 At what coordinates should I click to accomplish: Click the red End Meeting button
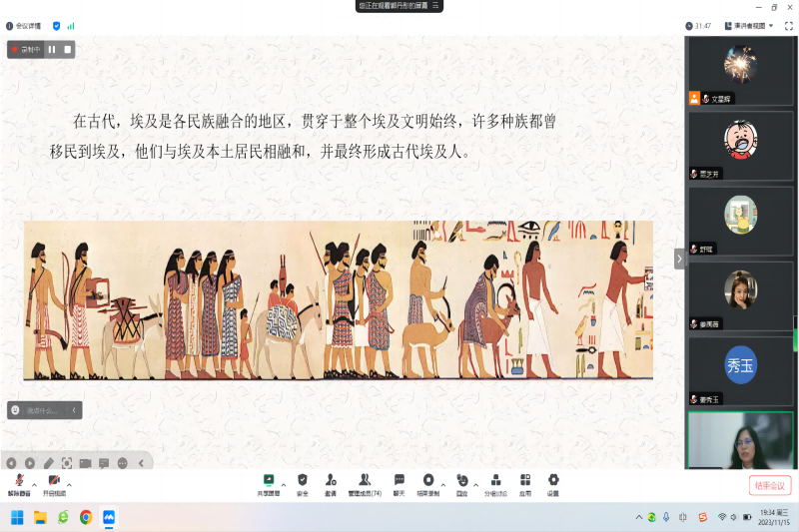coord(770,485)
